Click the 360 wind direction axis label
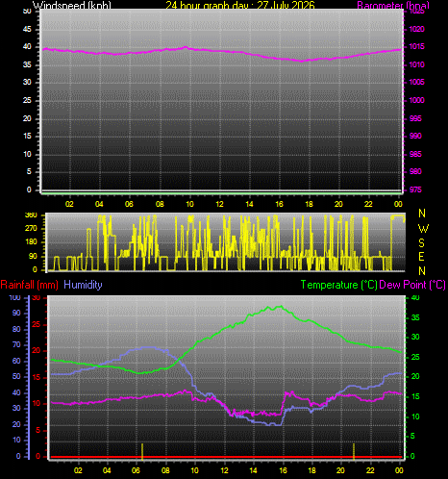The height and width of the screenshot is (479, 448). coord(31,215)
